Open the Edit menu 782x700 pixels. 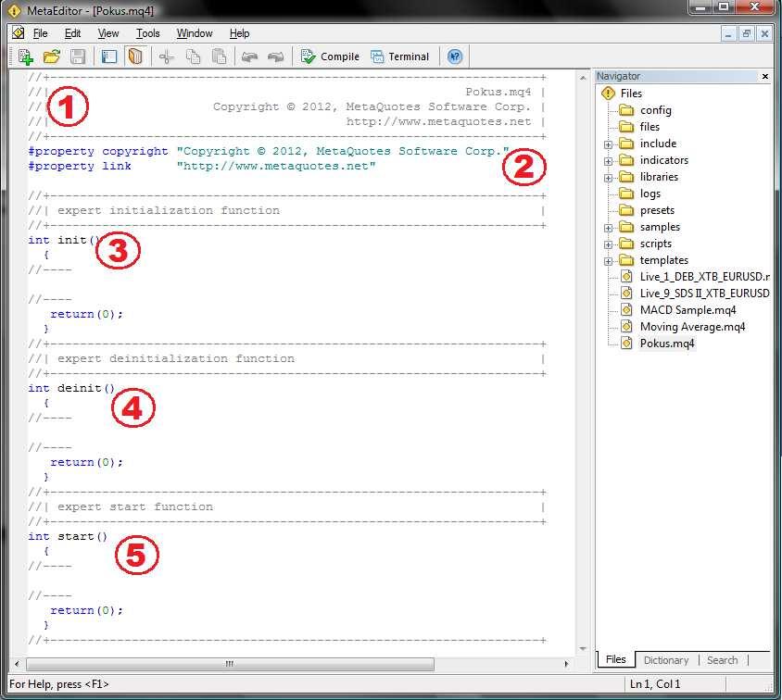[72, 33]
